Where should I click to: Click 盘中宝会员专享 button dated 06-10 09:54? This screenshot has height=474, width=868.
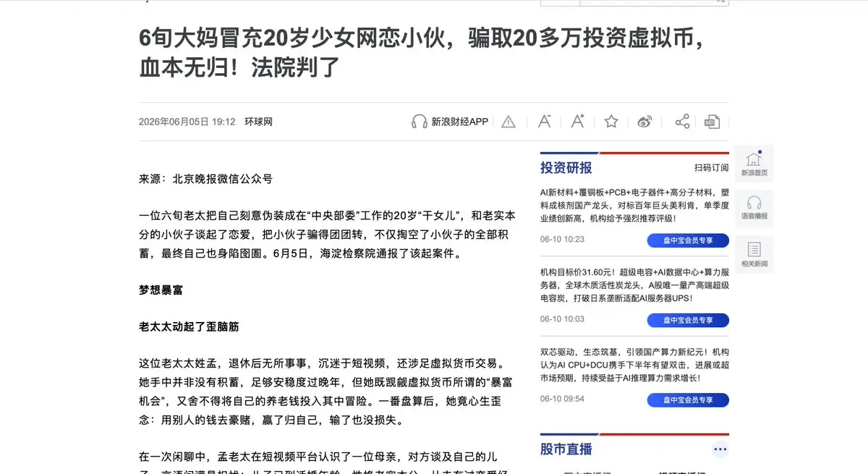click(688, 399)
